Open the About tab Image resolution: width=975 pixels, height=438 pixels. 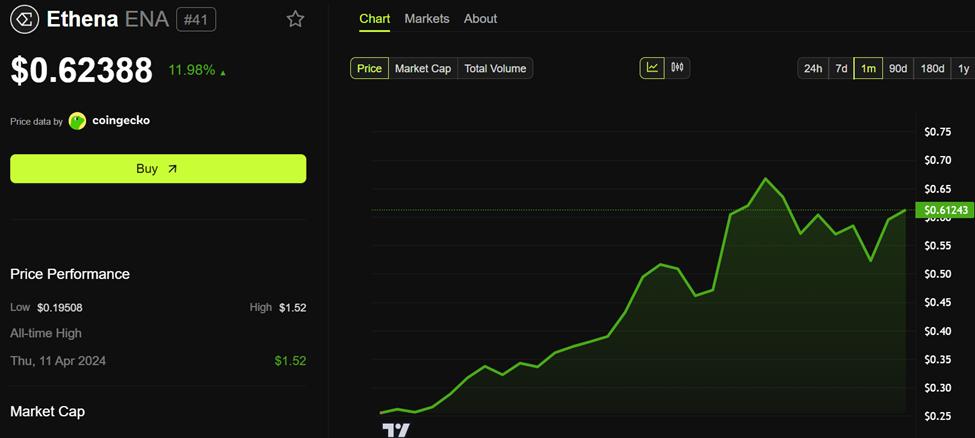[x=480, y=19]
